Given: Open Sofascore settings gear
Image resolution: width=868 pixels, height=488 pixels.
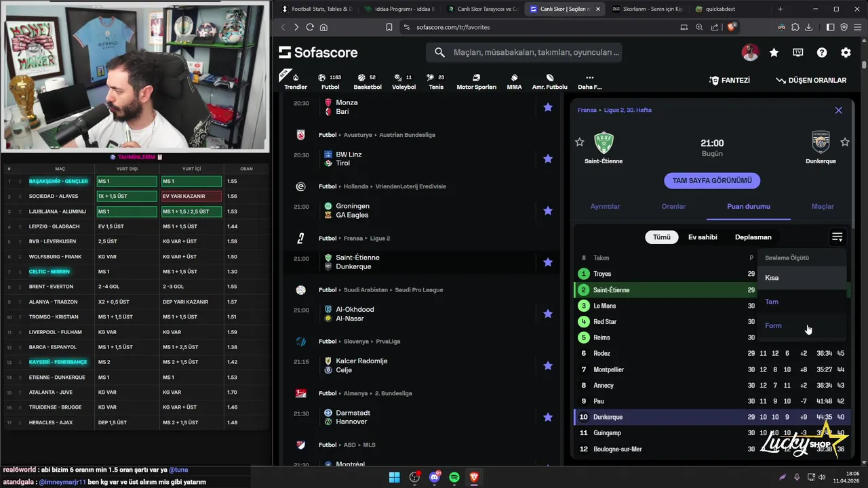Looking at the screenshot, I should click(846, 52).
